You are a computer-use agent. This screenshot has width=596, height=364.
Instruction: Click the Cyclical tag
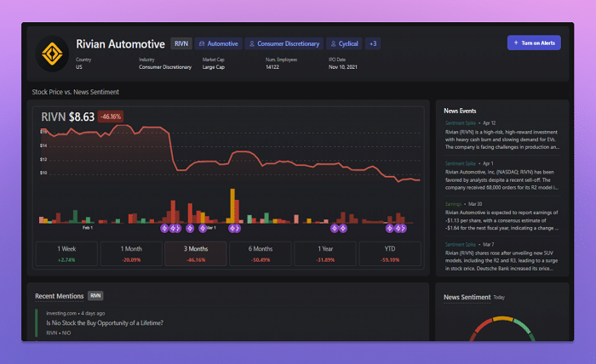[x=344, y=43]
